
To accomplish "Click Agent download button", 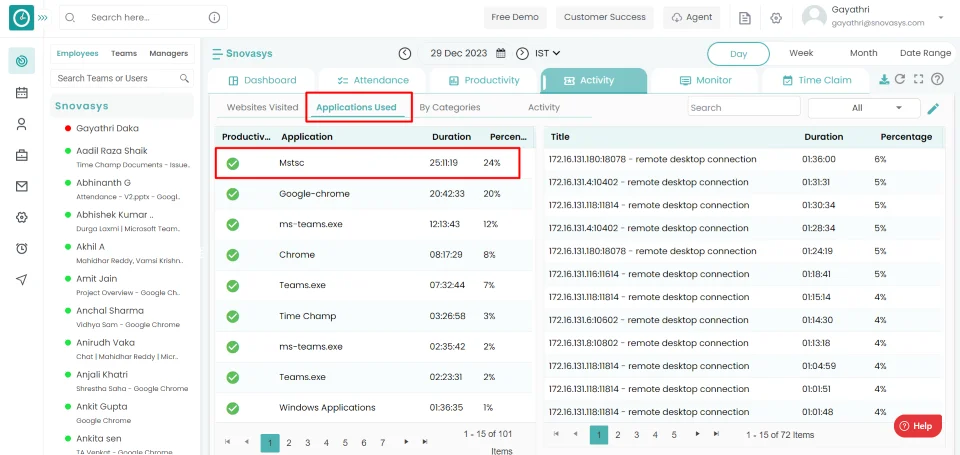I will [692, 17].
